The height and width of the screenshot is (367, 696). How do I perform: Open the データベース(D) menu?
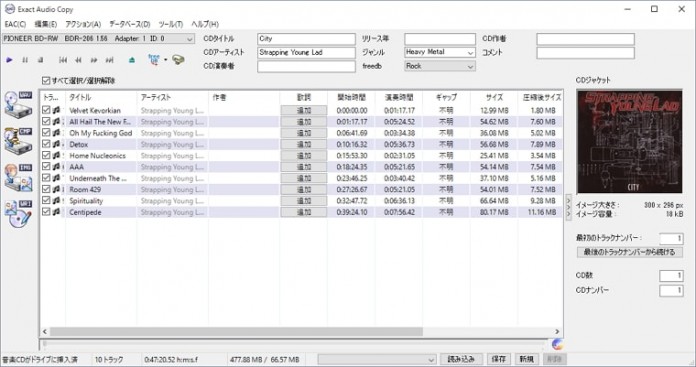(130, 24)
